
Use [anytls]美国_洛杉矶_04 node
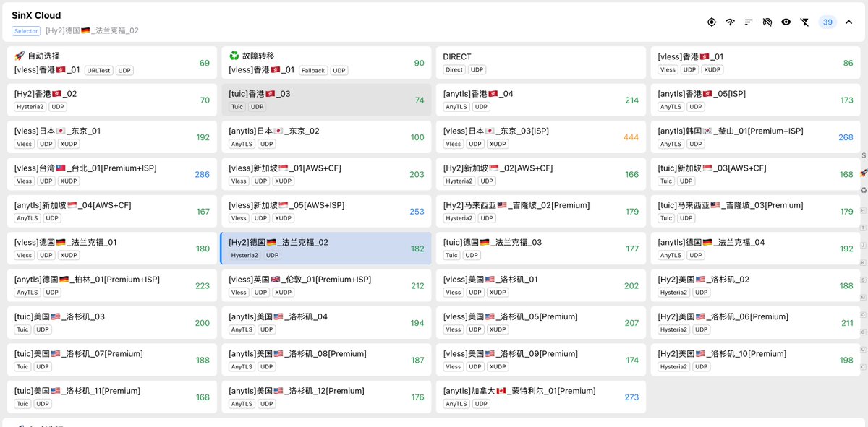point(326,323)
